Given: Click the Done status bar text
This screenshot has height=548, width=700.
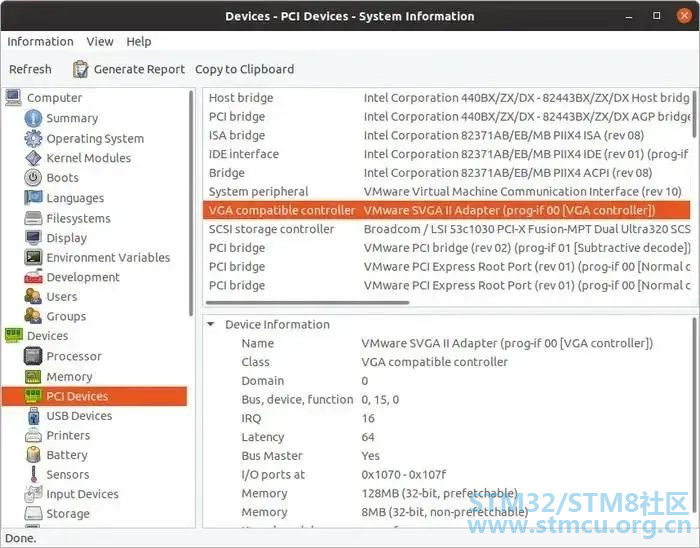Looking at the screenshot, I should [x=21, y=539].
